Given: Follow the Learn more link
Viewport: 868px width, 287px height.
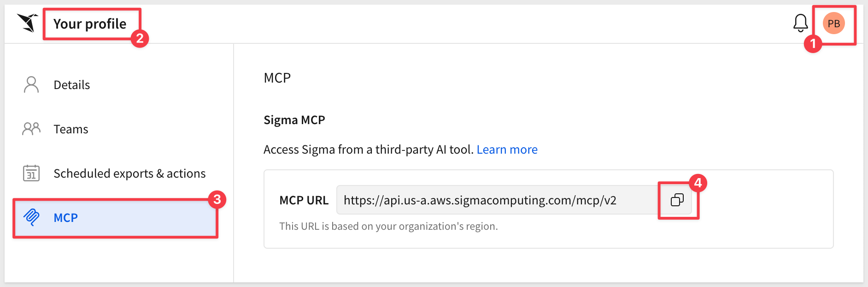Looking at the screenshot, I should [x=507, y=149].
